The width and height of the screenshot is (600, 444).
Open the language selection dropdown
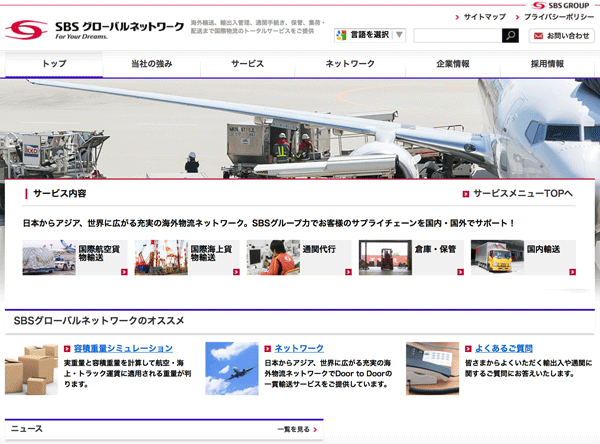point(370,35)
